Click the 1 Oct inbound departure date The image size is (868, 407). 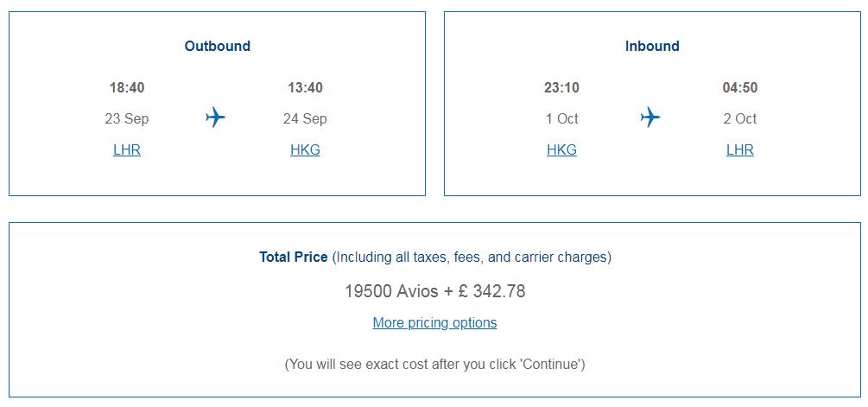click(561, 119)
